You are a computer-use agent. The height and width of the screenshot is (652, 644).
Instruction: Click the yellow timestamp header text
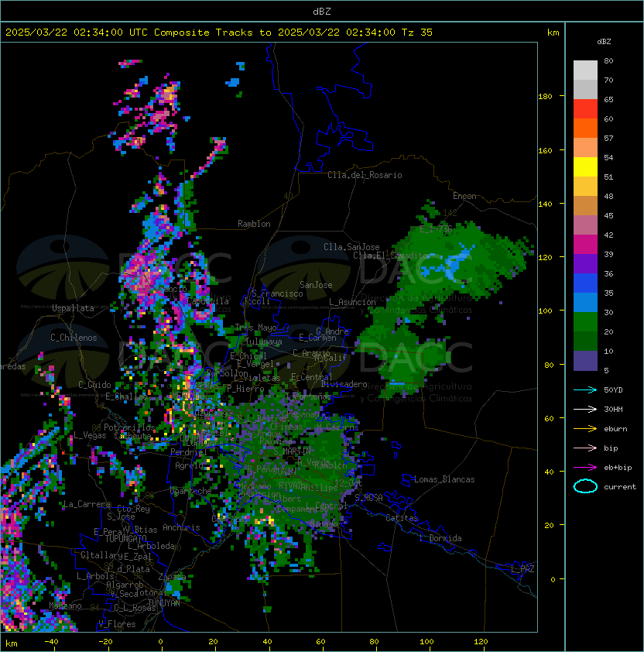(x=219, y=33)
